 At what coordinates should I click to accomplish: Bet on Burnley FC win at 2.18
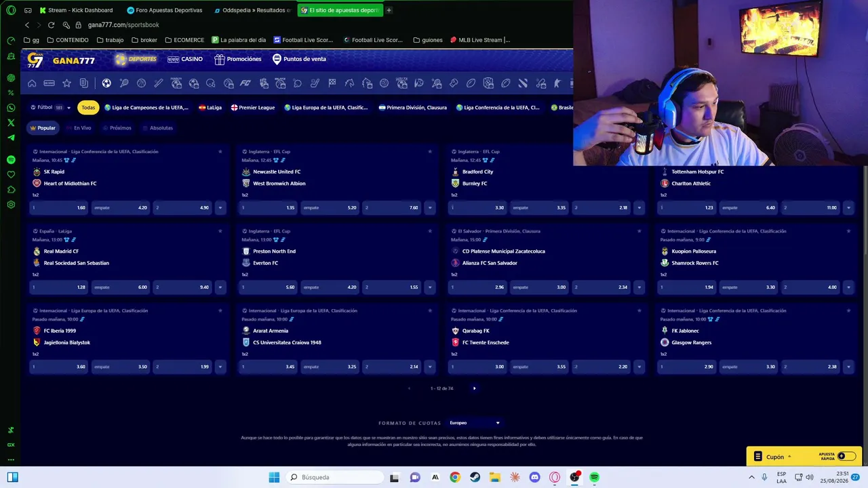click(601, 207)
